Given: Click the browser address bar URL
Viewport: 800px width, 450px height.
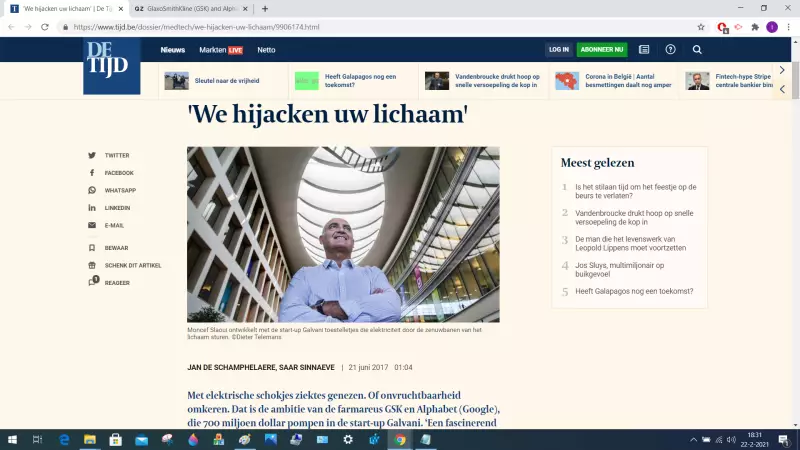Looking at the screenshot, I should 196,27.
